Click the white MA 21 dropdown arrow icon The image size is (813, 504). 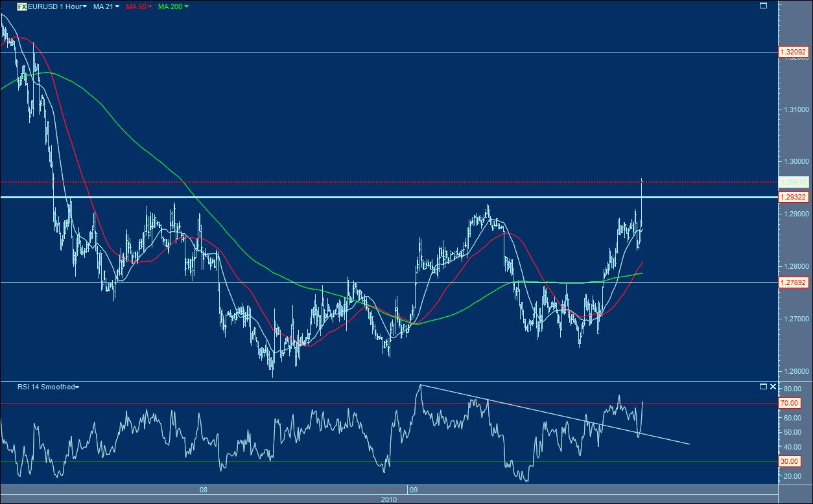point(117,5)
